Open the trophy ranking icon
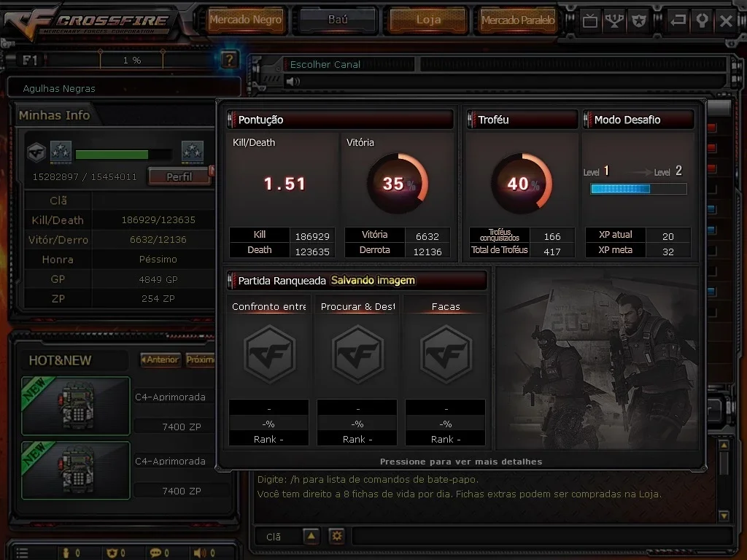 614,20
